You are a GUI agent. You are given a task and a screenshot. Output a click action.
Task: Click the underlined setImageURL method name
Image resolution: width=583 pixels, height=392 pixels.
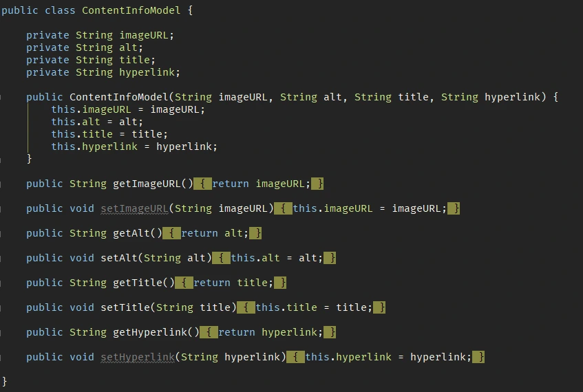[x=135, y=208]
